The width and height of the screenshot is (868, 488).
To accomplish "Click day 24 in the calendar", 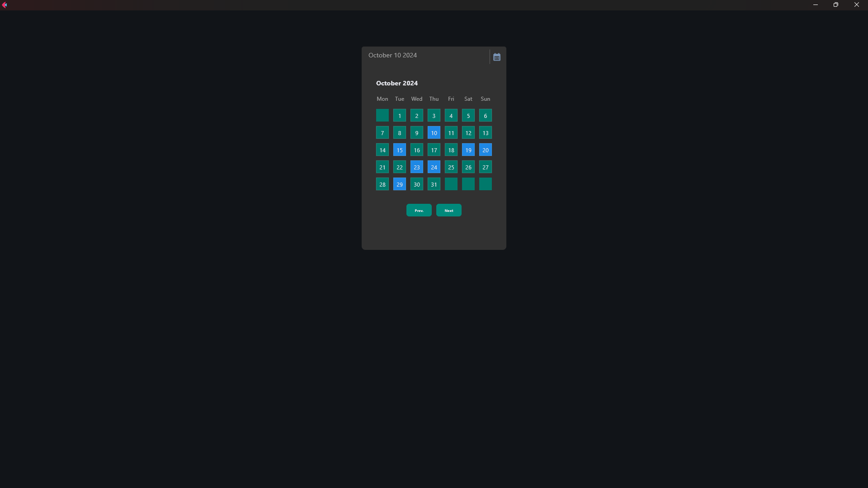I will (434, 167).
